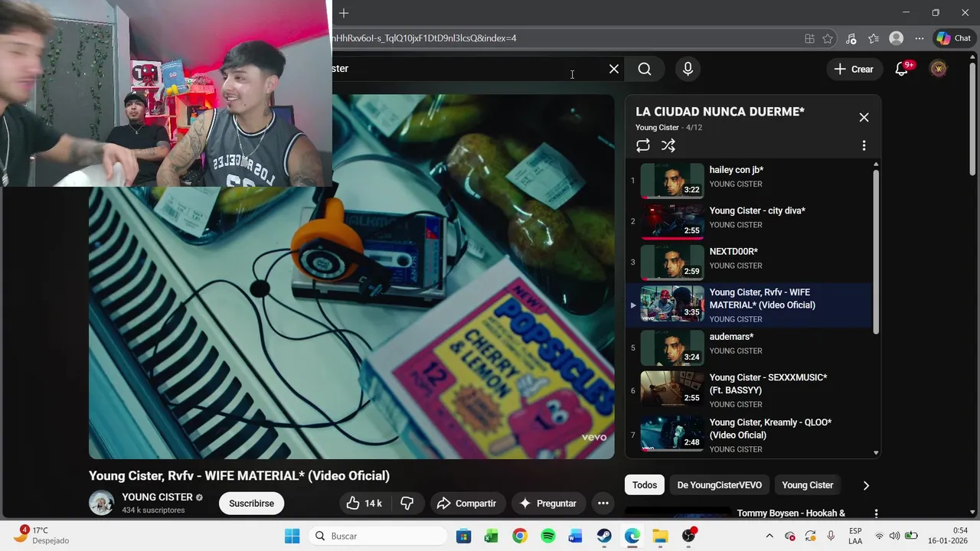The image size is (980, 551).
Task: Open YouTube notifications bell
Action: click(902, 69)
